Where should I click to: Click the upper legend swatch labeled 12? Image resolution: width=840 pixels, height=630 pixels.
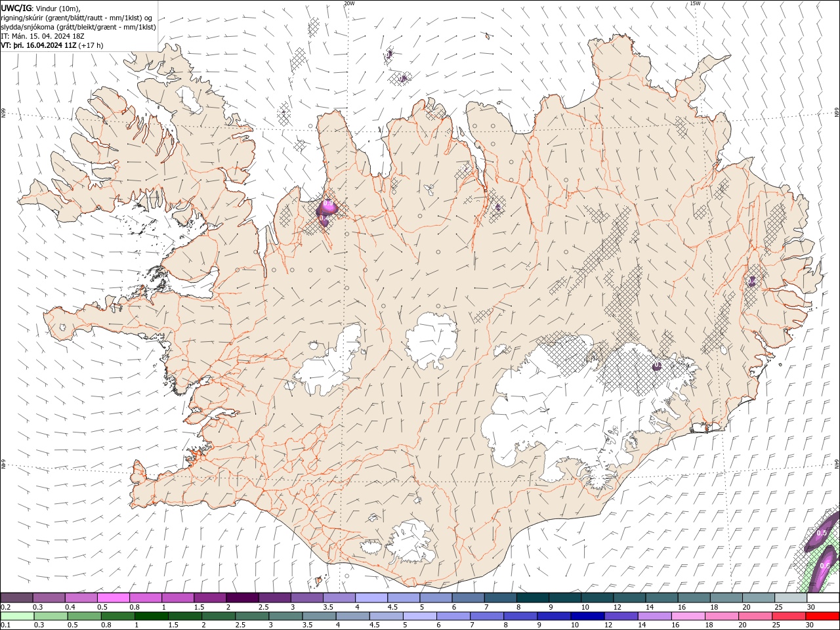tap(629, 597)
